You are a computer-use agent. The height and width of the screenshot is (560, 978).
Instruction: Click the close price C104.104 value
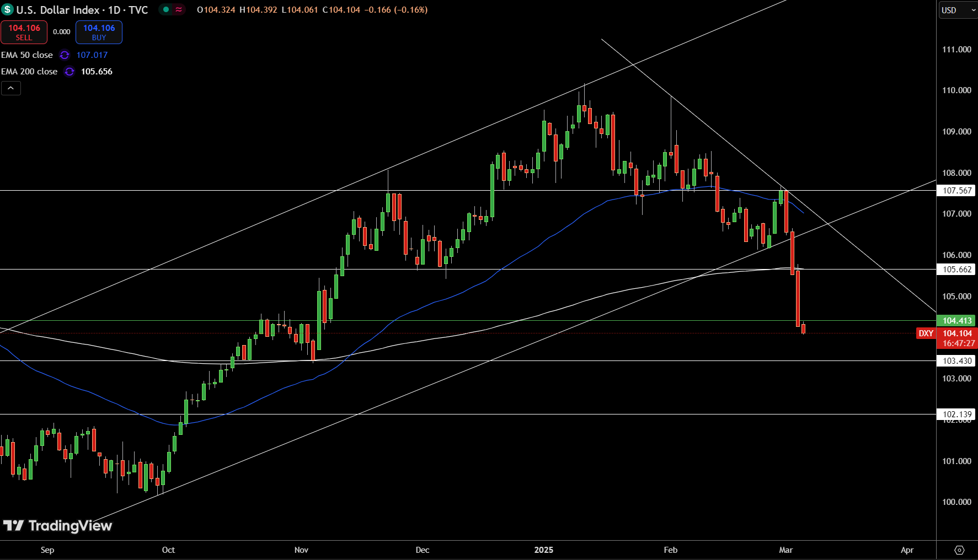click(341, 10)
